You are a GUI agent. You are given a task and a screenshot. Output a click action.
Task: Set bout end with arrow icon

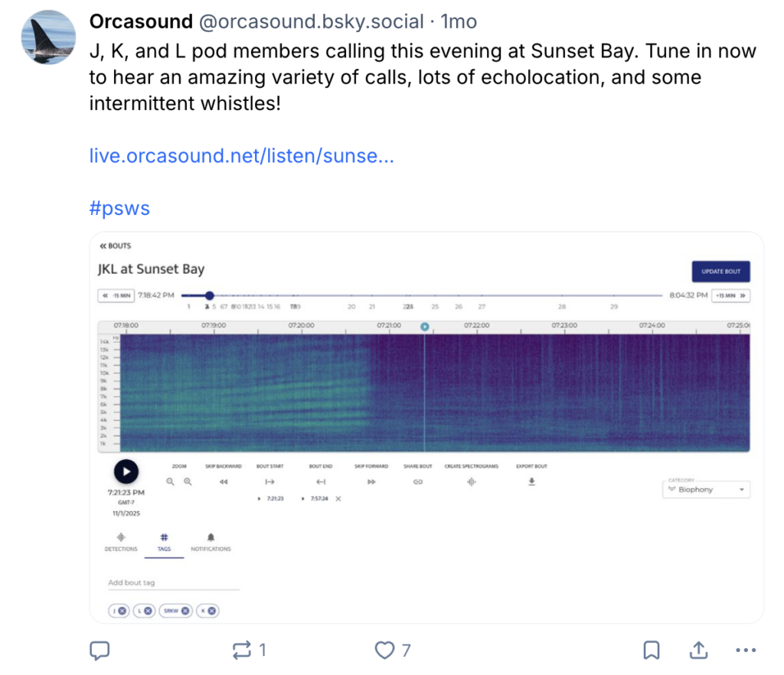click(x=321, y=481)
